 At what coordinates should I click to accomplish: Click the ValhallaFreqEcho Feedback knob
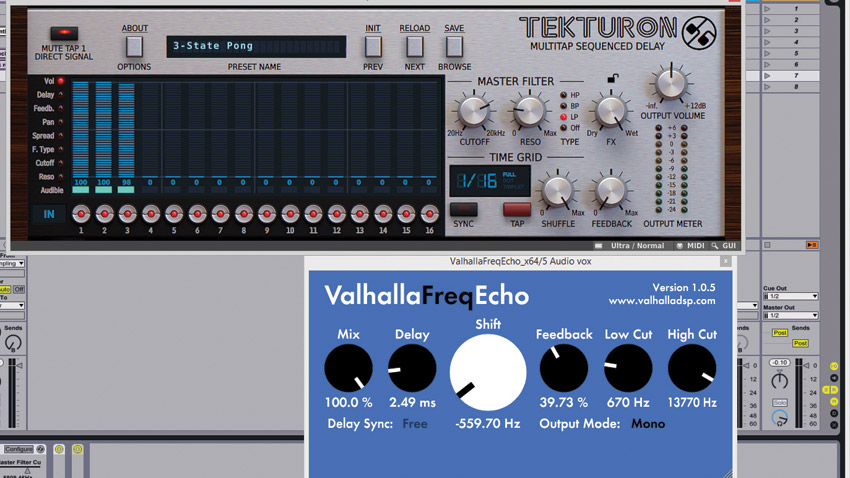pyautogui.click(x=564, y=368)
